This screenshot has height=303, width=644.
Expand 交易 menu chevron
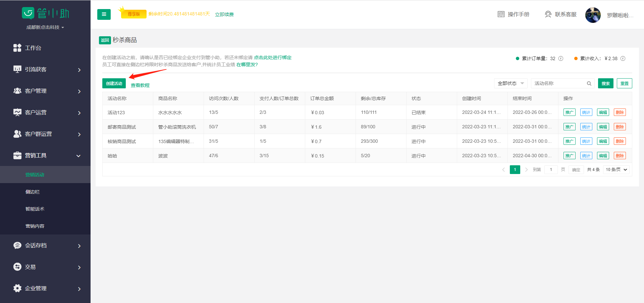click(x=79, y=267)
